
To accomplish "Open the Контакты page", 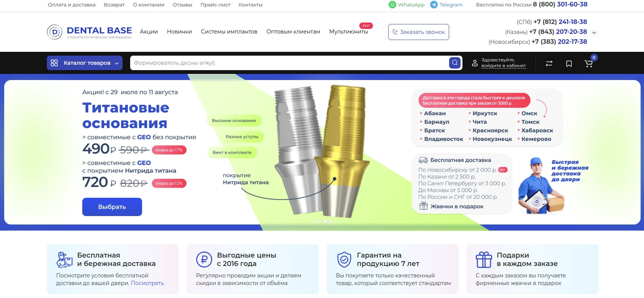I will pos(250,5).
